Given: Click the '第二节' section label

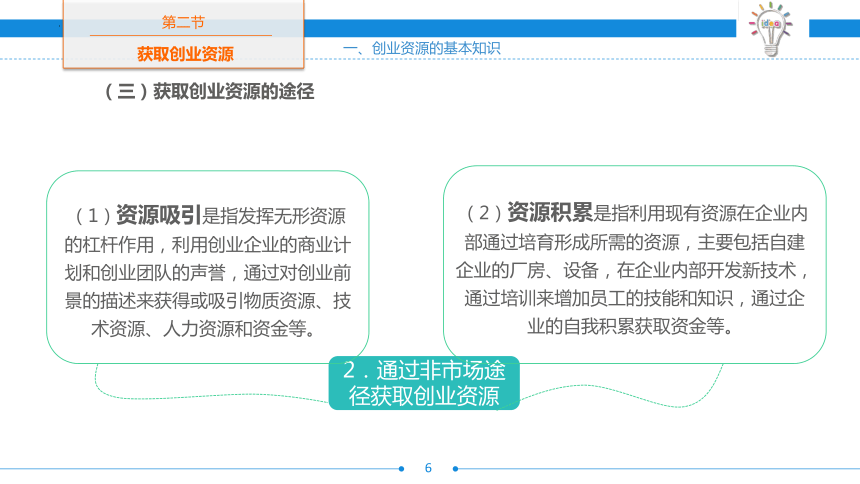Looking at the screenshot, I should pos(183,22).
